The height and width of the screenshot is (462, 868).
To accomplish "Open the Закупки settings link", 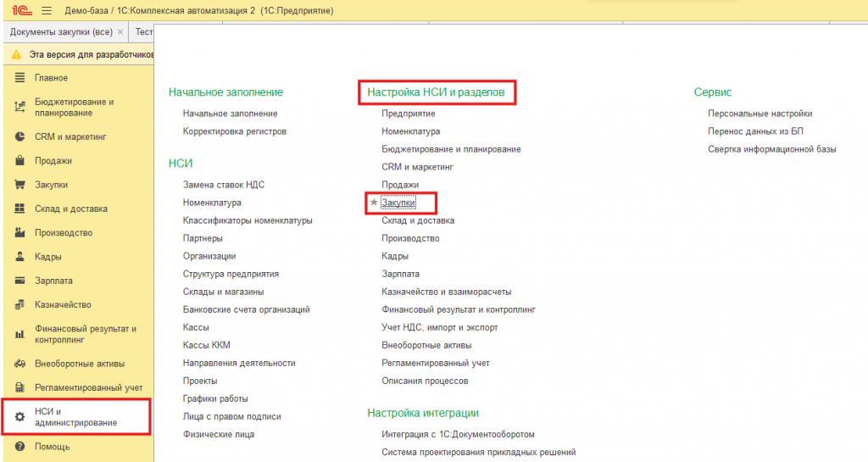I will click(398, 203).
